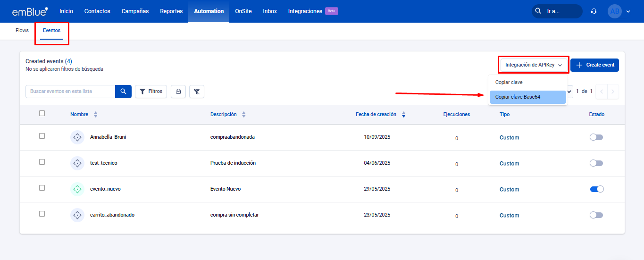
Task: Open the Reportes menu
Action: tap(171, 11)
